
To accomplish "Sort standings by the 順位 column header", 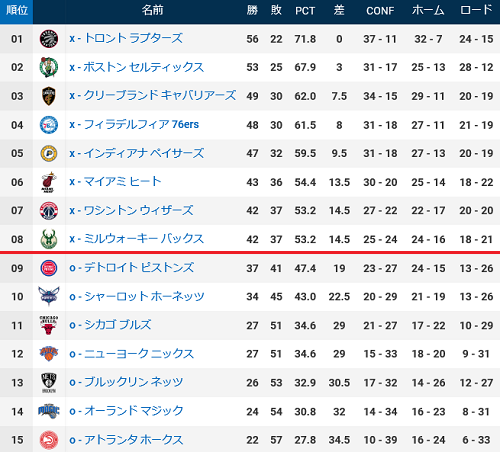I will (17, 10).
